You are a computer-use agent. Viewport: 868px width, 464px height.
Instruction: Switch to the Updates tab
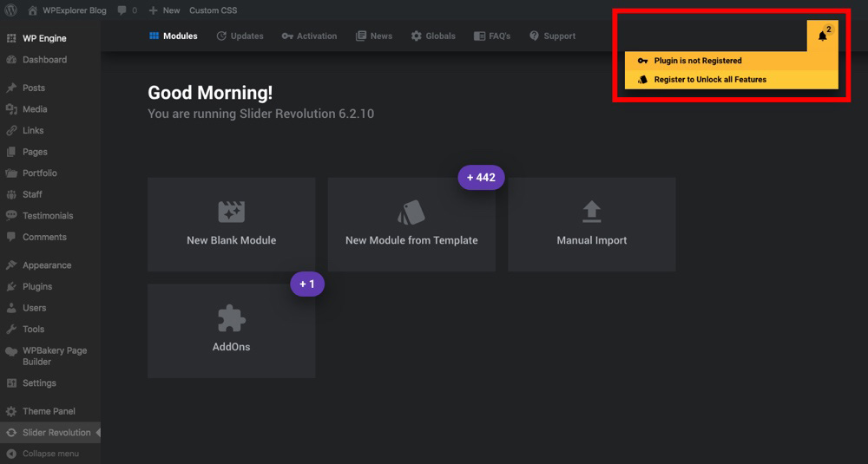point(240,36)
